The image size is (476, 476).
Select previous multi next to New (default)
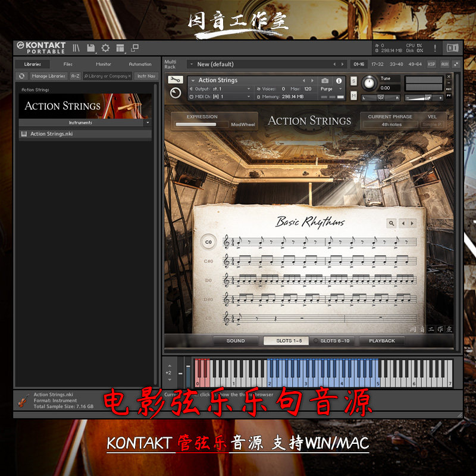(334, 64)
